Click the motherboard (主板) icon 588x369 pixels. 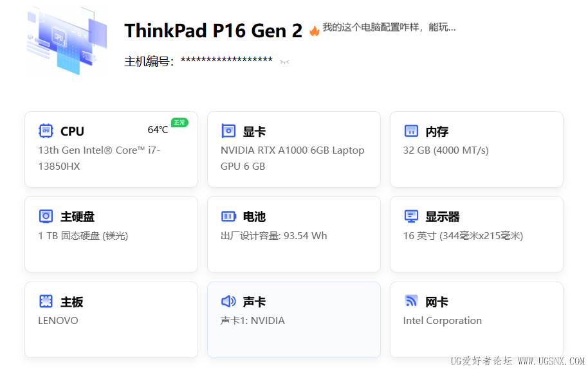pos(46,301)
